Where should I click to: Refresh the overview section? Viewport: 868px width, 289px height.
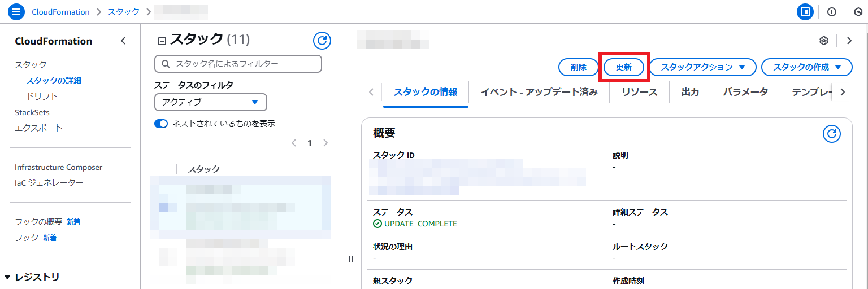(831, 134)
